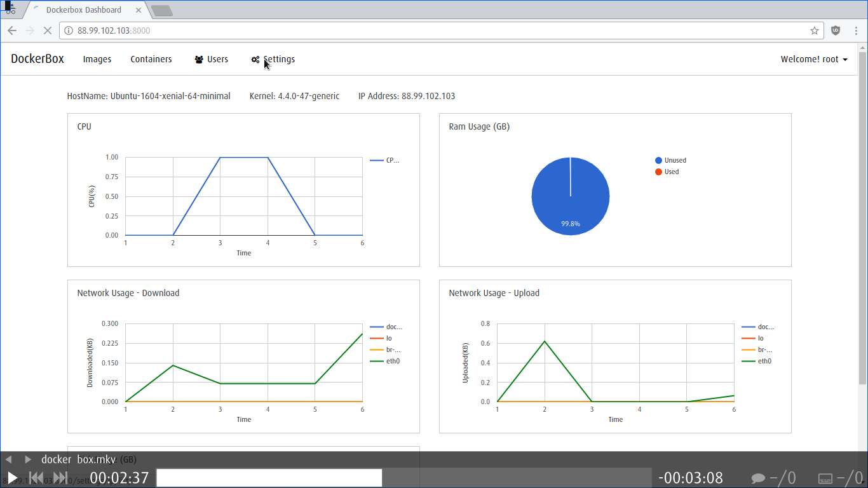Go back using browser back arrow
Image resolution: width=868 pixels, height=488 pixels.
(11, 30)
